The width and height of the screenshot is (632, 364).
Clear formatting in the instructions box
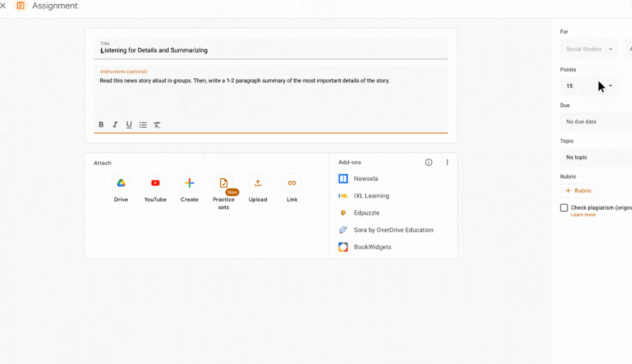point(157,125)
